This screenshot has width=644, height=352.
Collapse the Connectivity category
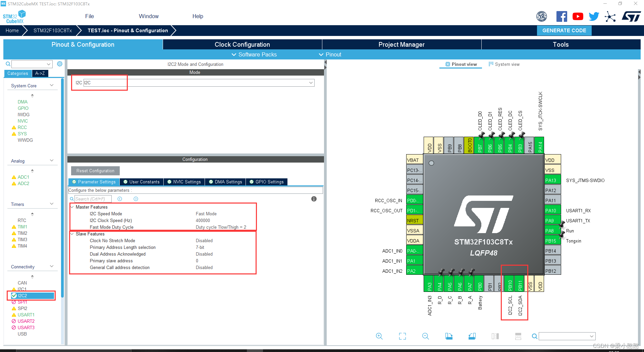(52, 266)
